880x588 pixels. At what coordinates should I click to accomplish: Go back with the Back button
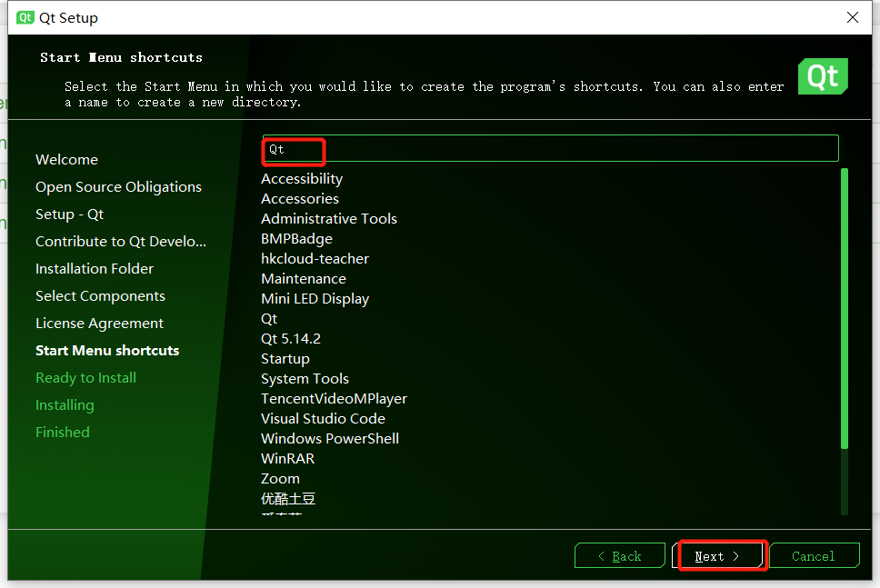coord(620,556)
